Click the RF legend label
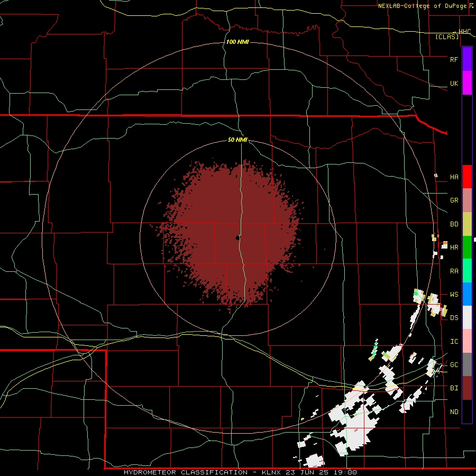This screenshot has width=476, height=476. (454, 59)
